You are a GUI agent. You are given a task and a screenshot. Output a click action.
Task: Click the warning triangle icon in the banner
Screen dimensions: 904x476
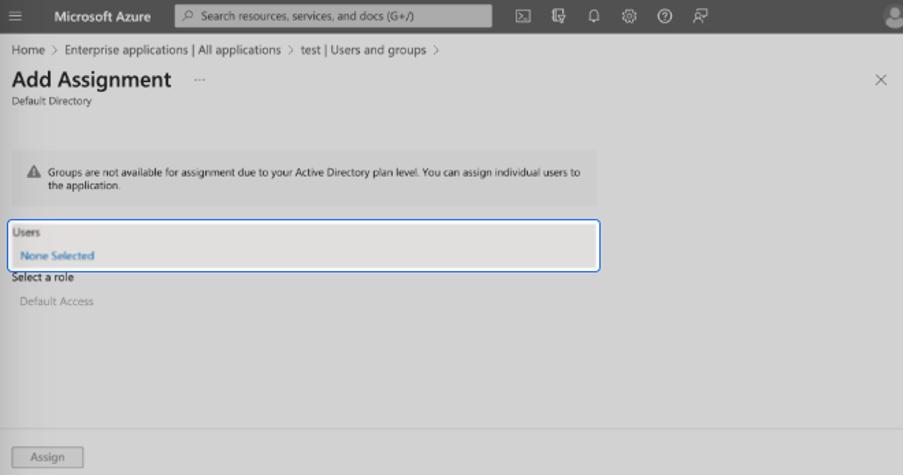pos(34,172)
